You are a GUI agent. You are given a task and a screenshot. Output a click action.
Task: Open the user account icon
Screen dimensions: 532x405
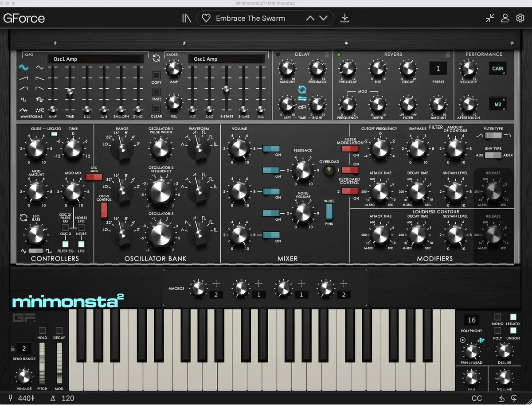pos(505,18)
